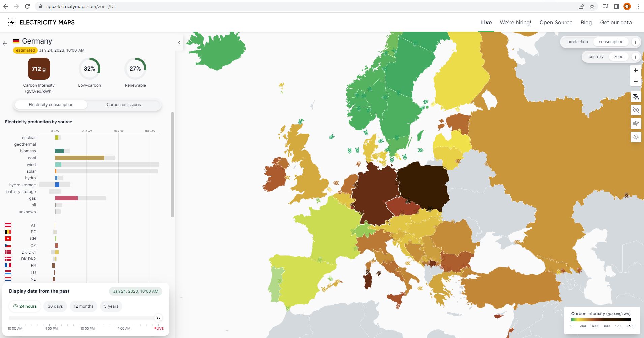
Task: Zoom in the map with plus button
Action: (636, 71)
